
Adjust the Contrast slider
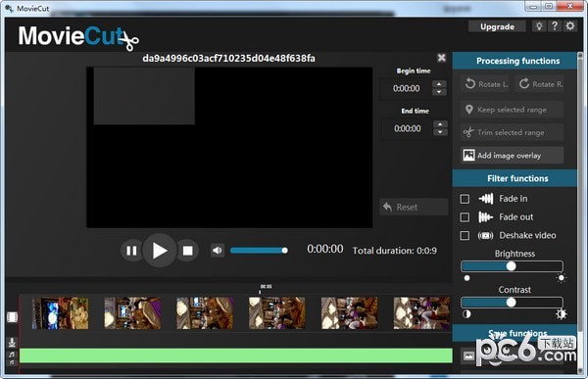point(512,303)
